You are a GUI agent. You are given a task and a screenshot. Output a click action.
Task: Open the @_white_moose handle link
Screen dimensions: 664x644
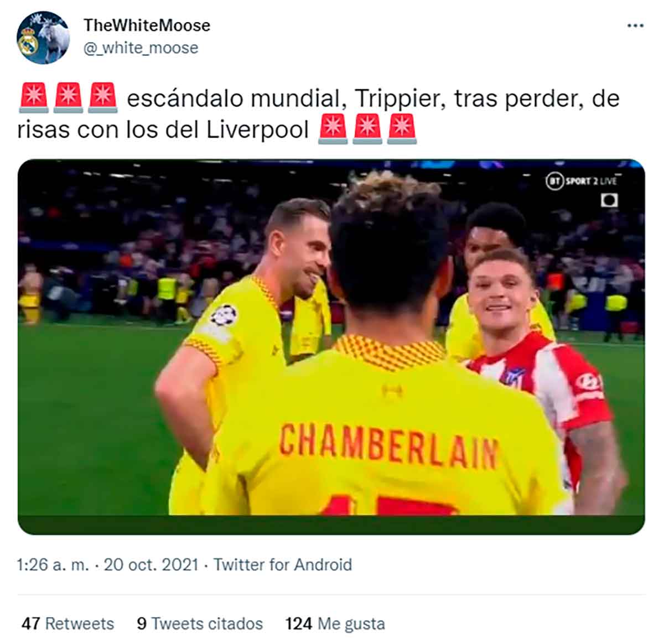pos(141,48)
